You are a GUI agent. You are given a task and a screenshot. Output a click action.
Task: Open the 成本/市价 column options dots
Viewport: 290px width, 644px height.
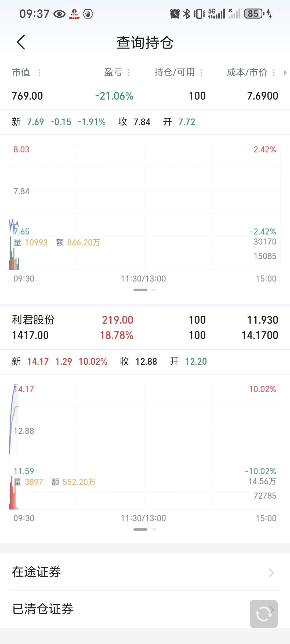click(274, 72)
